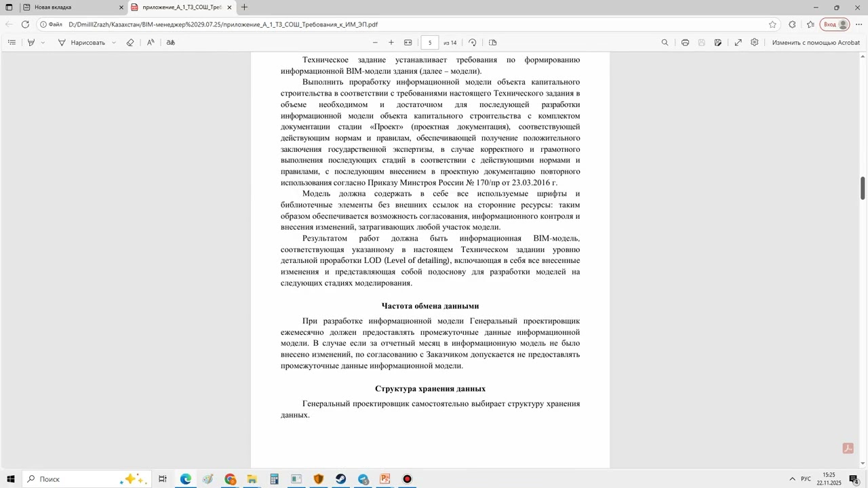Screen dimensions: 868x488
Task: Add this page to favorites
Action: [772, 24]
